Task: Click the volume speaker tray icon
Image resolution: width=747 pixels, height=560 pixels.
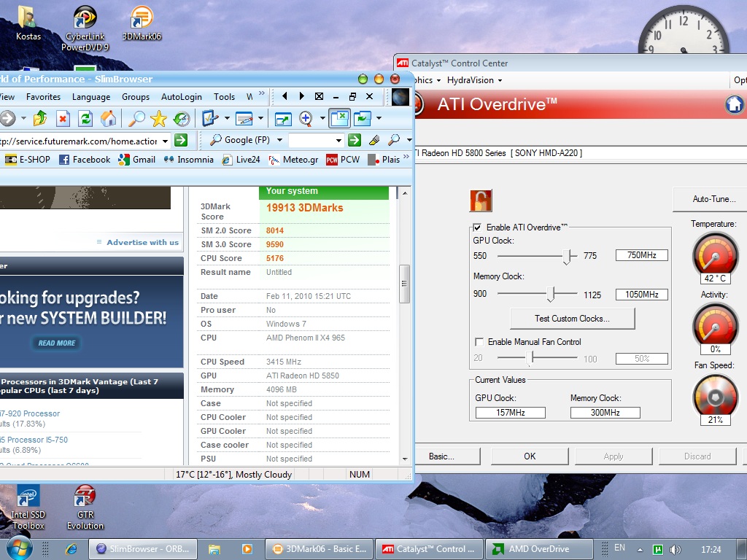Action: pyautogui.click(x=675, y=550)
